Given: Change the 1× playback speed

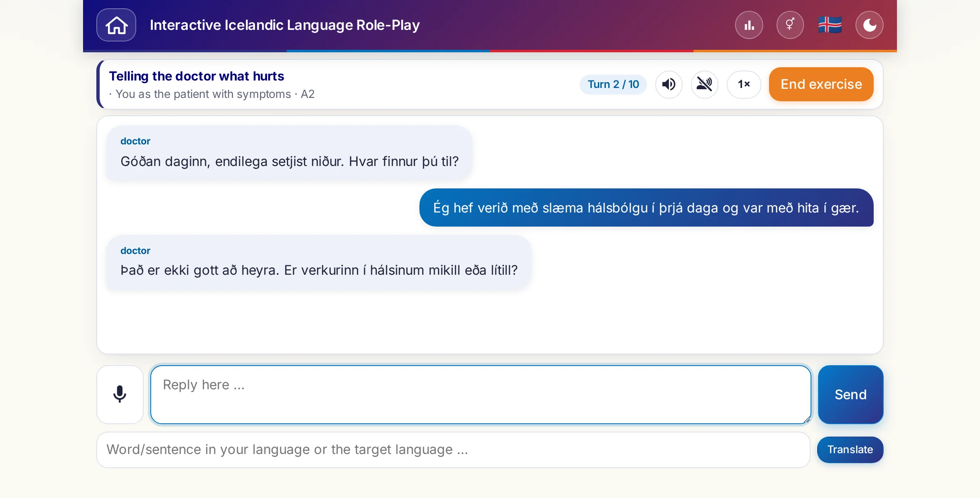Looking at the screenshot, I should tap(744, 84).
